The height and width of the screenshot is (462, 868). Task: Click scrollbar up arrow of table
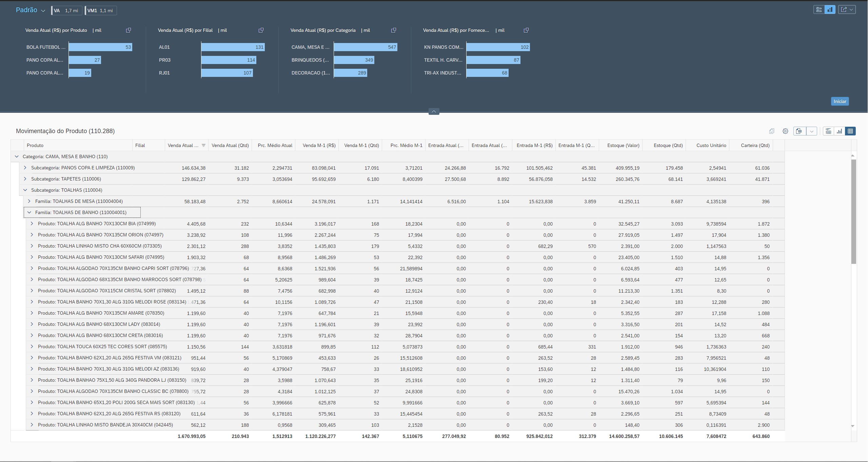pos(853,155)
